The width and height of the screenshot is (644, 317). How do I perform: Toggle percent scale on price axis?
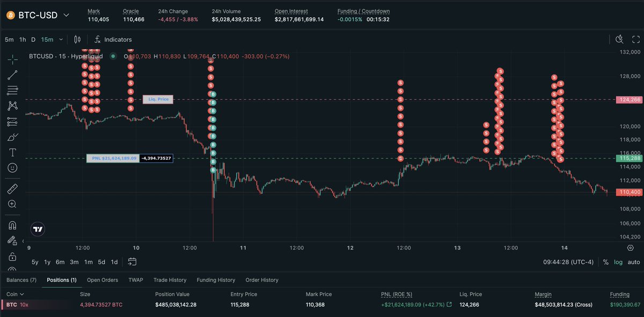(x=606, y=262)
